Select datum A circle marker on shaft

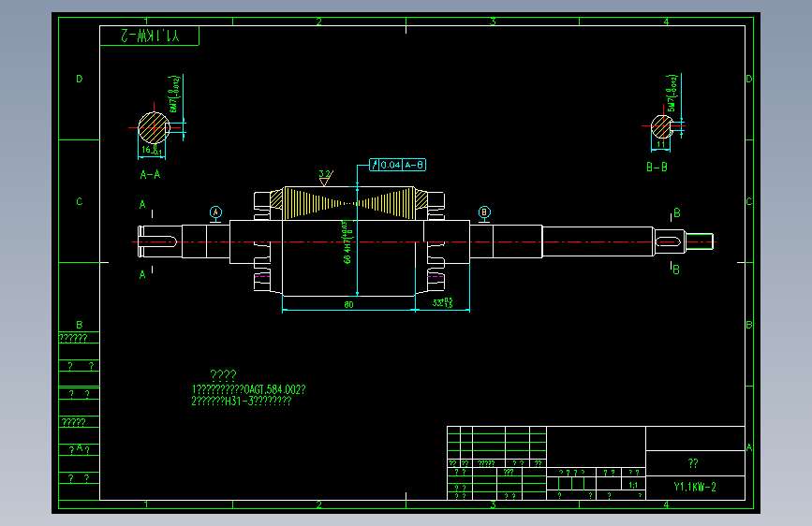[x=215, y=212]
